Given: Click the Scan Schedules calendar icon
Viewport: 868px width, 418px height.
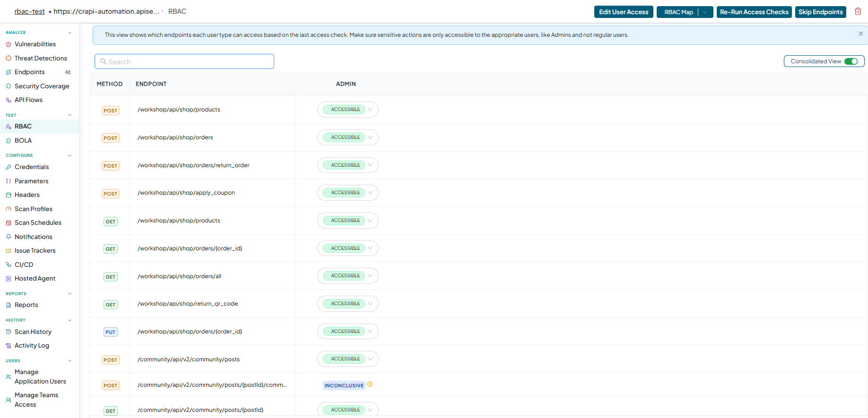Looking at the screenshot, I should [9, 223].
